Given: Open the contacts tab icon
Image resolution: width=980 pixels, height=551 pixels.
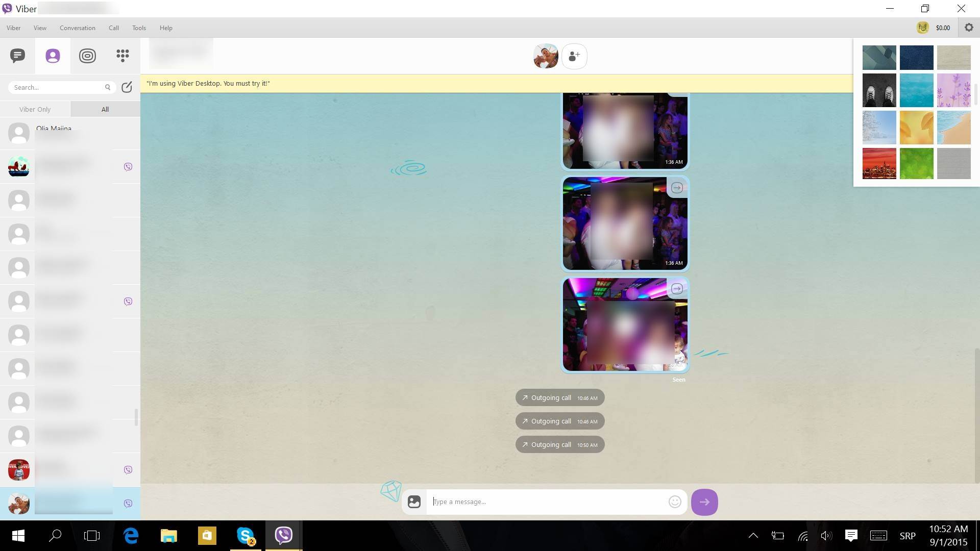Looking at the screenshot, I should 53,56.
